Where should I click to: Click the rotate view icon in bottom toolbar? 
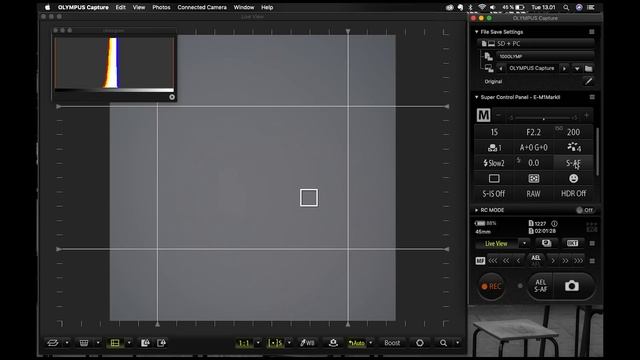point(53,343)
